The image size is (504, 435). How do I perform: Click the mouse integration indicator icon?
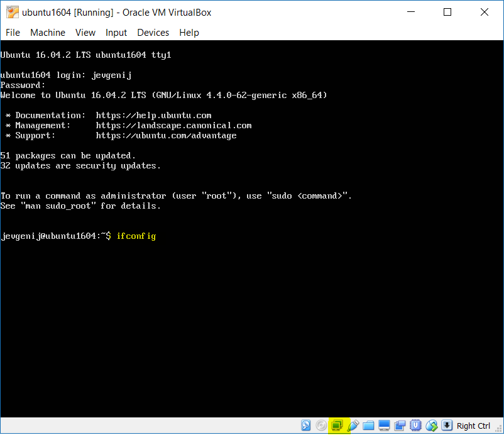(432, 426)
